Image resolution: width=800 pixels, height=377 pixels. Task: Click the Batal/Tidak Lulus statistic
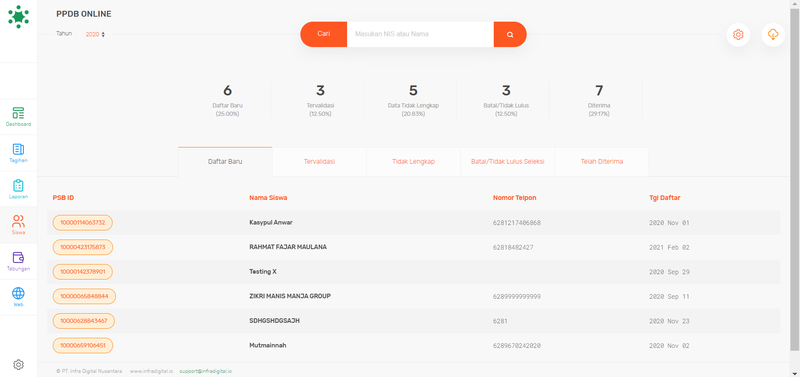tap(506, 100)
